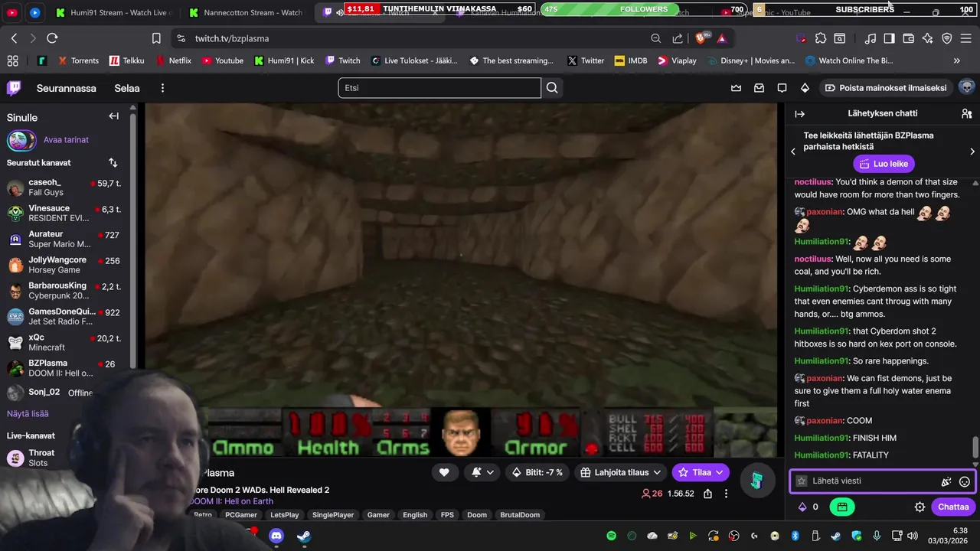Open emote picker smiley in chat

[964, 481]
